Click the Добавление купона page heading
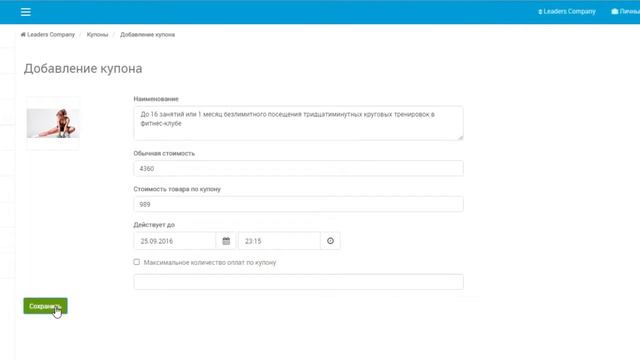 [x=83, y=68]
